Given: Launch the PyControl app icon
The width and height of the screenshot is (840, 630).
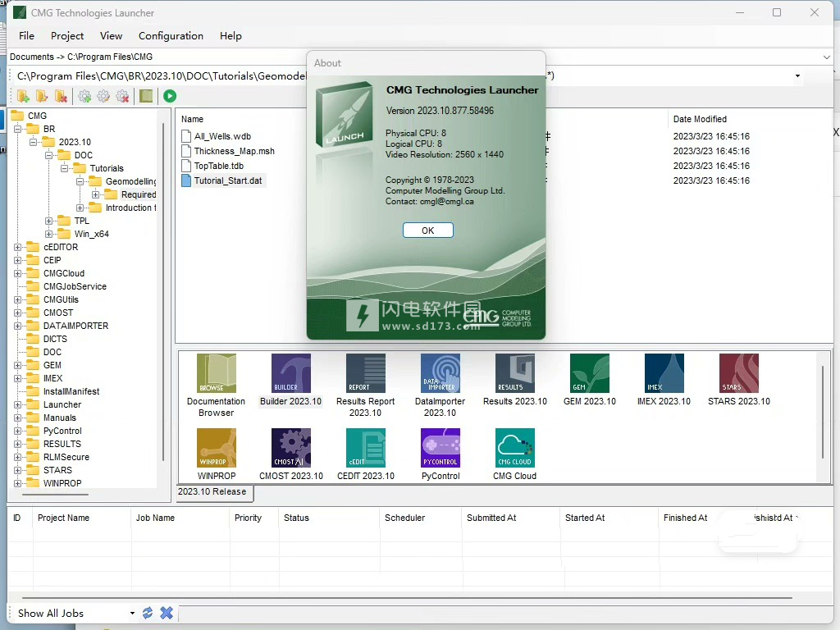Looking at the screenshot, I should [x=441, y=448].
